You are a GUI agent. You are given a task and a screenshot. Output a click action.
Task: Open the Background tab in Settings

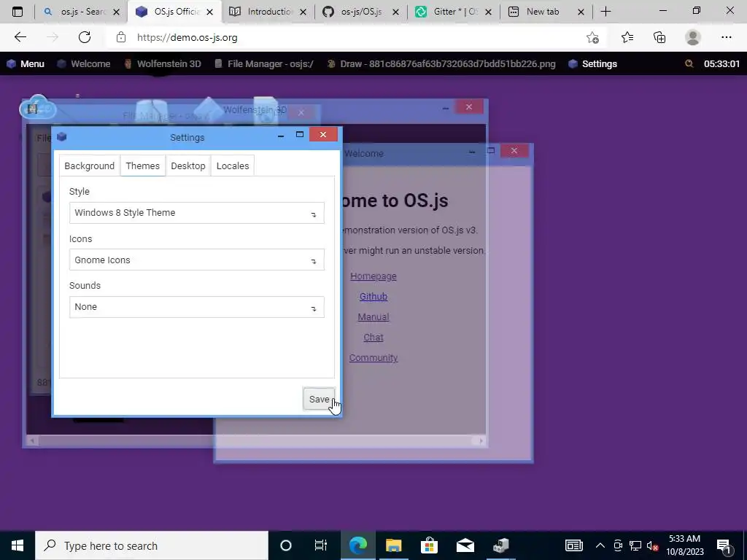click(90, 166)
